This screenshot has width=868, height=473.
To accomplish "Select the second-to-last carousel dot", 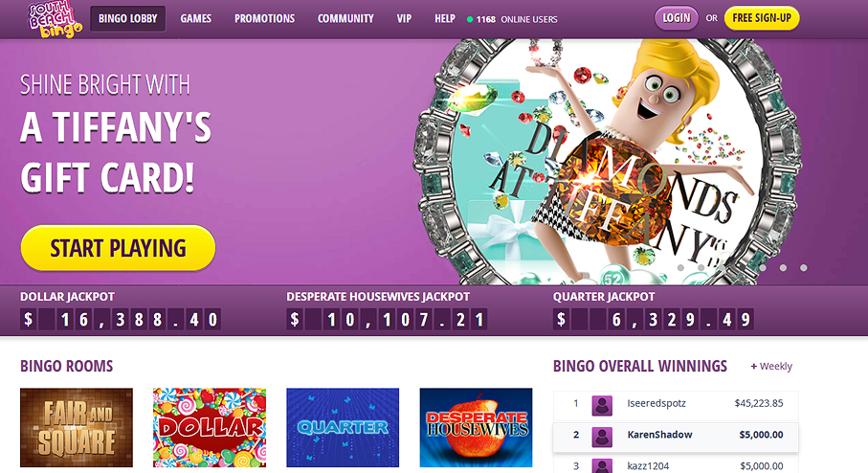I will point(783,267).
